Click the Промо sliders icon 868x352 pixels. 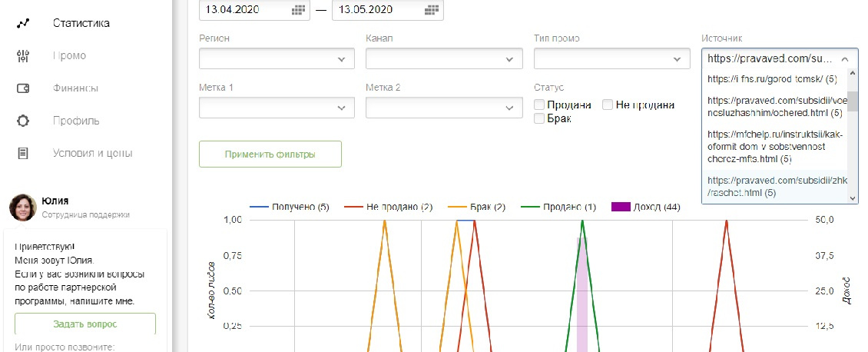click(x=23, y=56)
